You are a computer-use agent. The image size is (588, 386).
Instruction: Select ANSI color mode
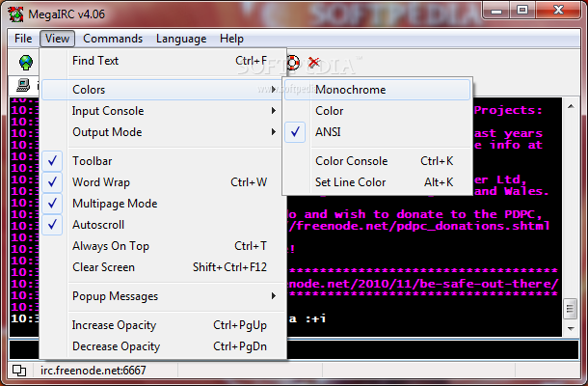coord(377,132)
